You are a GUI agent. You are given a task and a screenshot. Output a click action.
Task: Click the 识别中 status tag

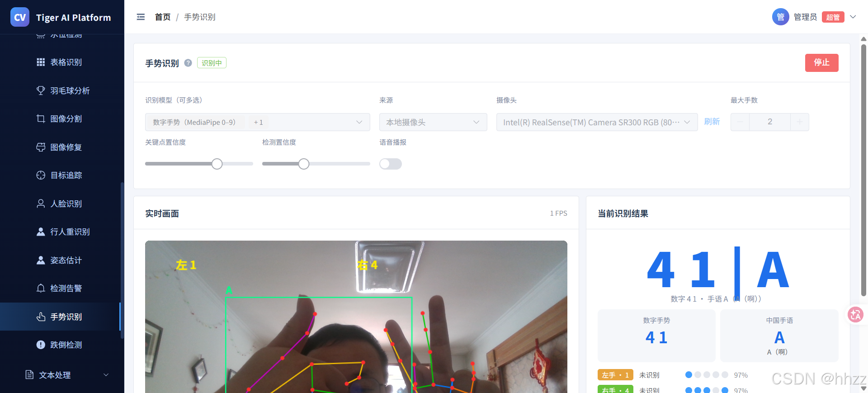(212, 63)
